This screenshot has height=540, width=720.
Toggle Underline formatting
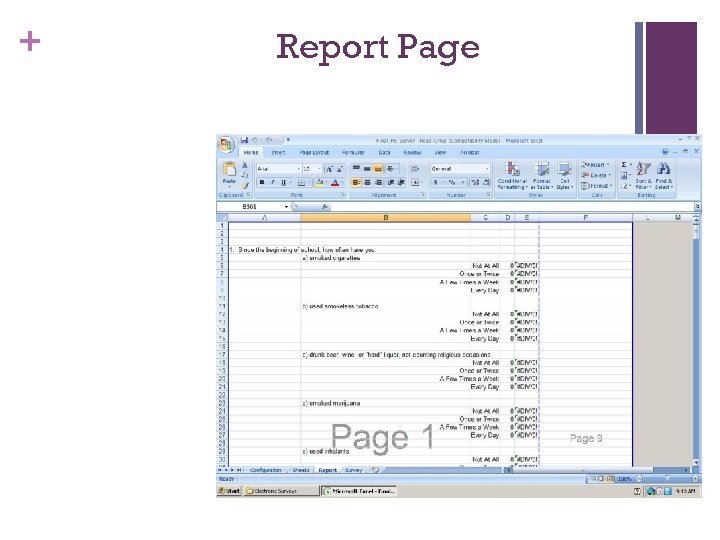pos(283,183)
